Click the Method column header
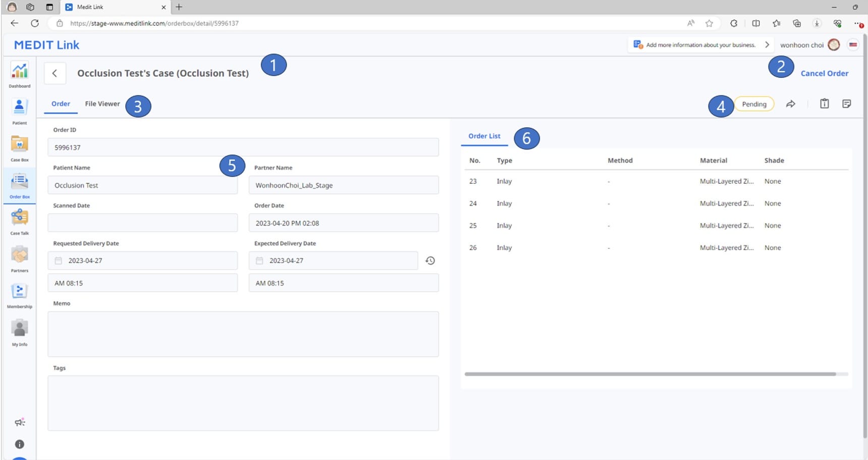 tap(620, 161)
